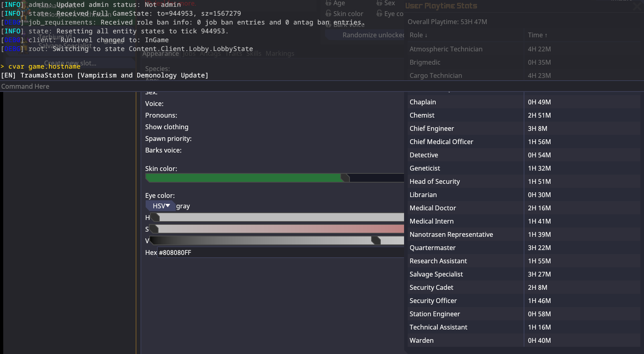644x354 pixels.
Task: Toggle the lock icon beside Sex
Action: pyautogui.click(x=379, y=3)
